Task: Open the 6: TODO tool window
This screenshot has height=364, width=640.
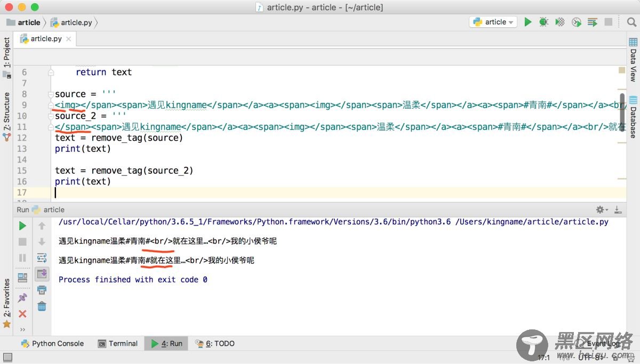Action: 214,344
